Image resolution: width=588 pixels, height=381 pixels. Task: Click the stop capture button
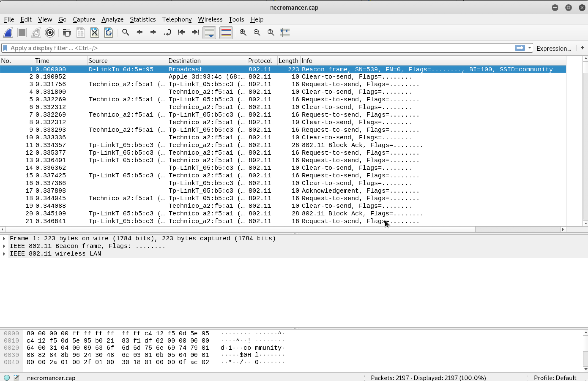point(22,32)
